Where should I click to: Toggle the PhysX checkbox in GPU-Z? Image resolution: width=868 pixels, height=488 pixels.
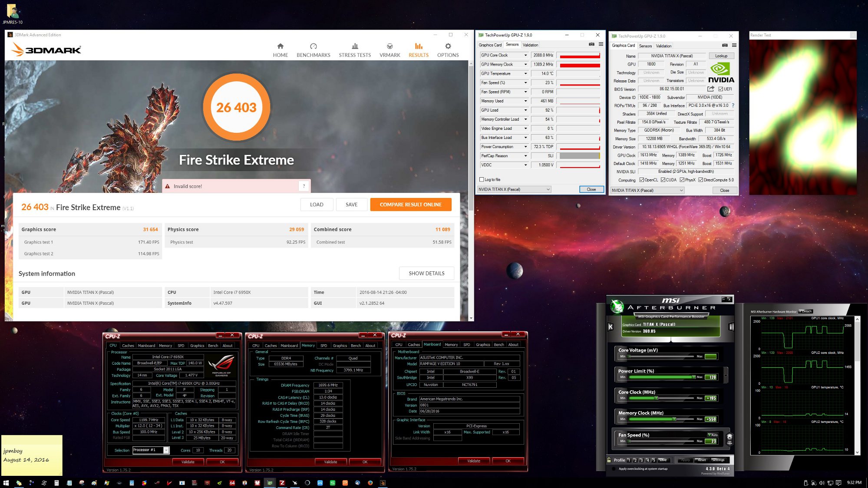(x=682, y=180)
